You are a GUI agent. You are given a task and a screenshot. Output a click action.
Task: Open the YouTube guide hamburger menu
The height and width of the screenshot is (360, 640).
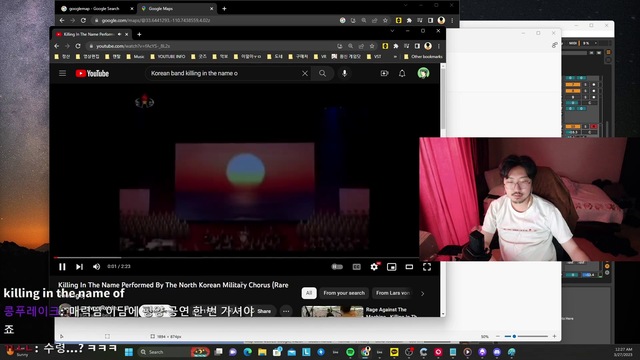[x=62, y=73]
